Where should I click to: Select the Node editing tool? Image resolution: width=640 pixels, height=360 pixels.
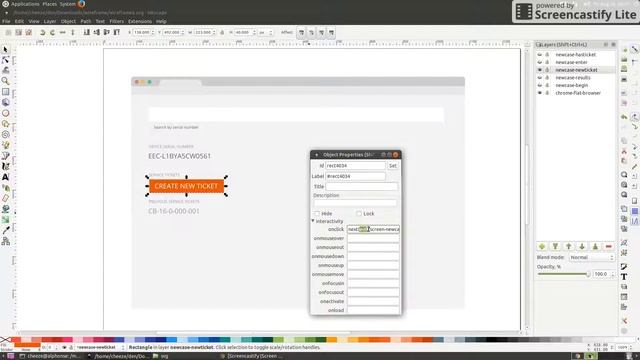pyautogui.click(x=5, y=60)
